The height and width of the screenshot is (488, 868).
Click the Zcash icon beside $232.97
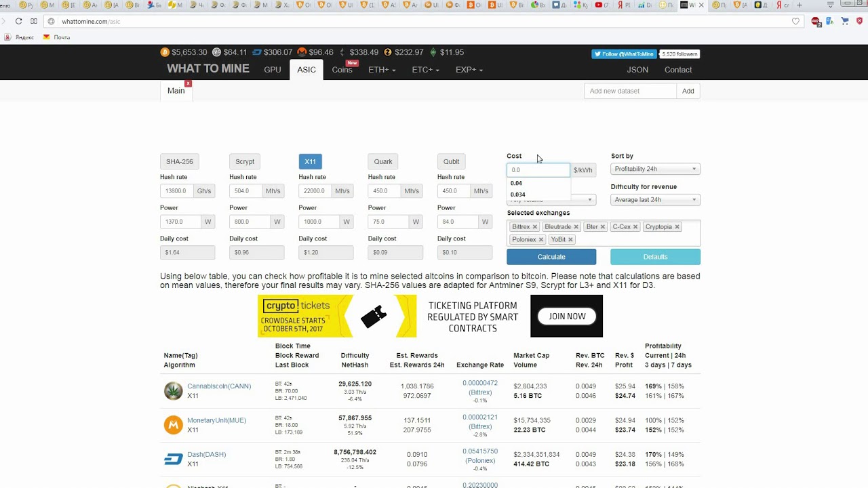click(388, 52)
